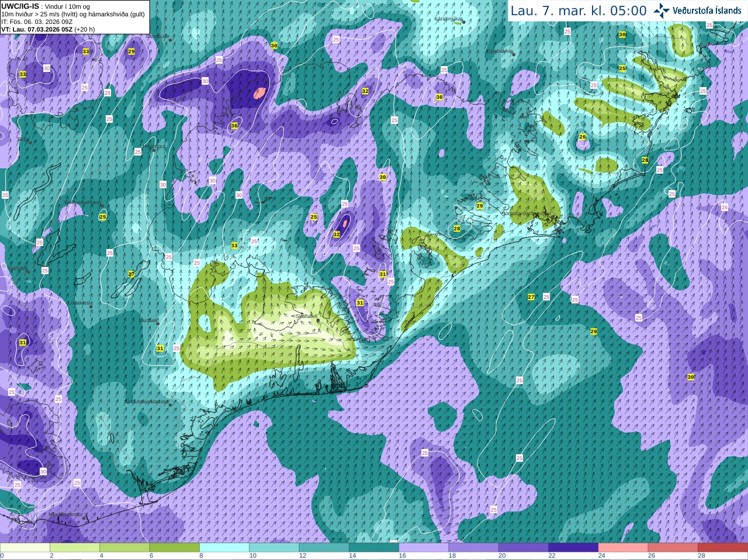Screen dimensions: 748x560
Task: Click the legend tick label '28'
Action: coord(701,556)
